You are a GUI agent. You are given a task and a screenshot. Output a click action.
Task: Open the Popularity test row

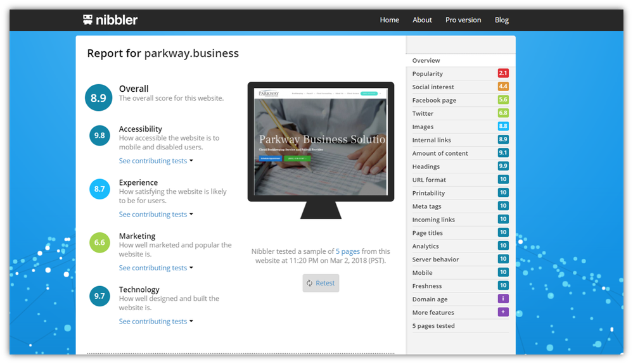click(461, 74)
